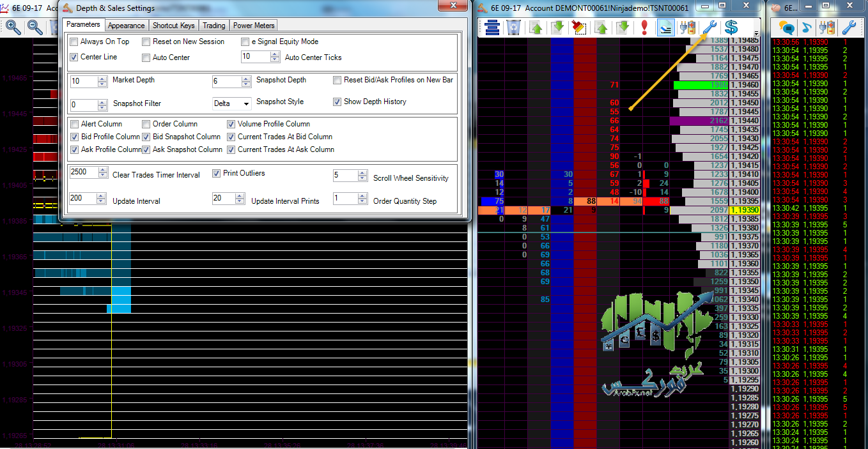Open the Power Meters tab
Viewport: 868px width, 449px height.
254,26
